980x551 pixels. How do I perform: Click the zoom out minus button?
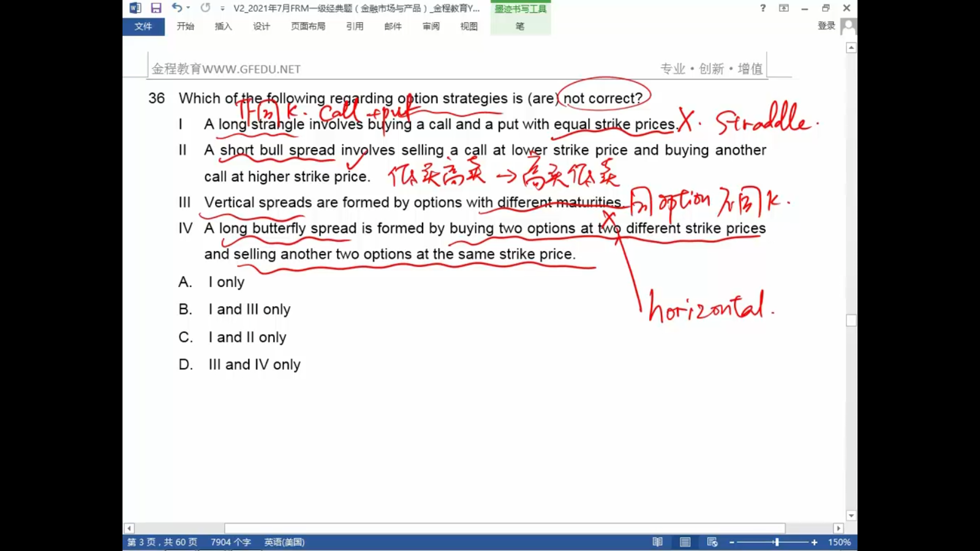click(732, 542)
